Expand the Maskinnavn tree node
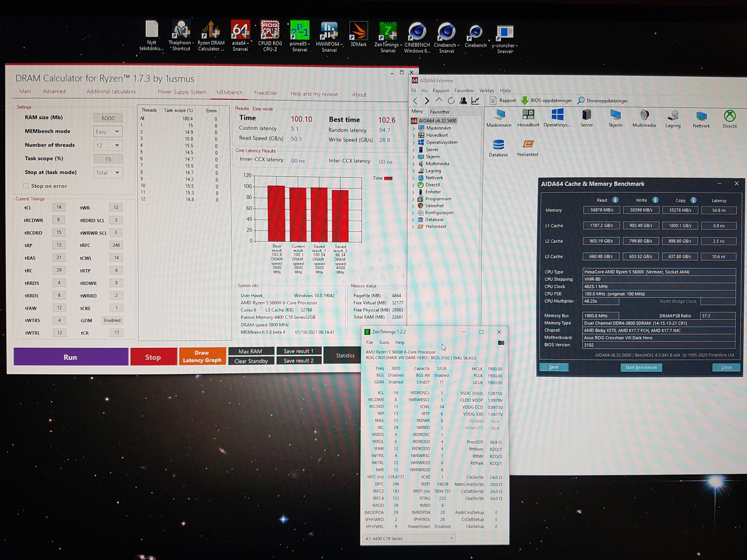This screenshot has height=560, width=747. [414, 128]
